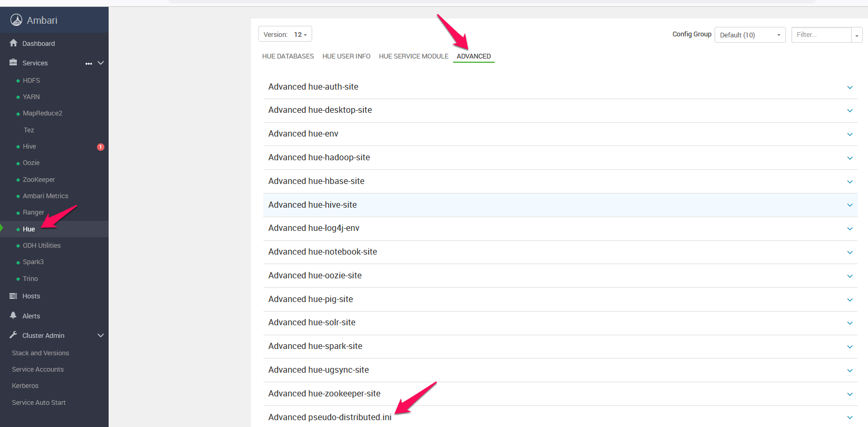The image size is (868, 427).
Task: Switch to the HUE USER INFO tab
Action: pos(346,56)
